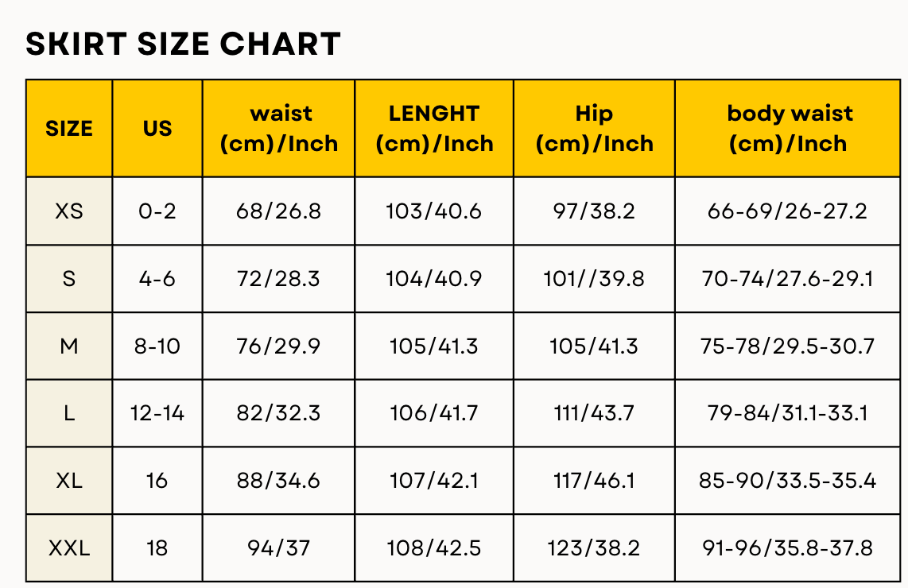Screen dimensions: 908x588
Task: Select the SIZE column header
Action: 69,129
